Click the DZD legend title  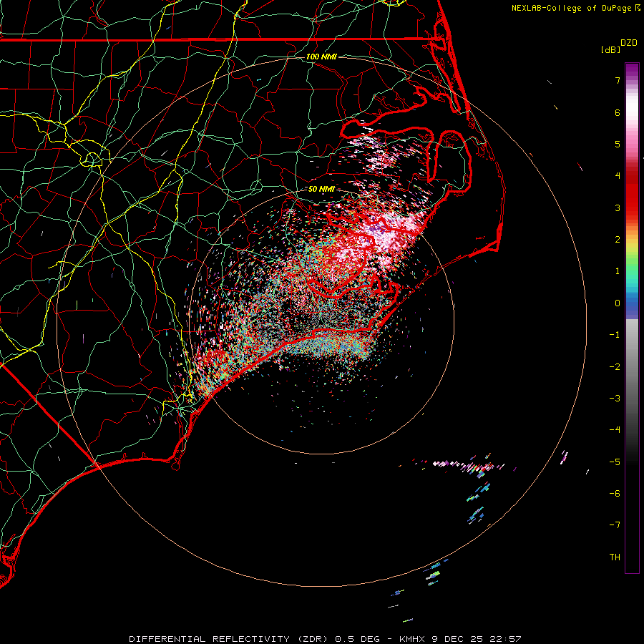[x=629, y=43]
